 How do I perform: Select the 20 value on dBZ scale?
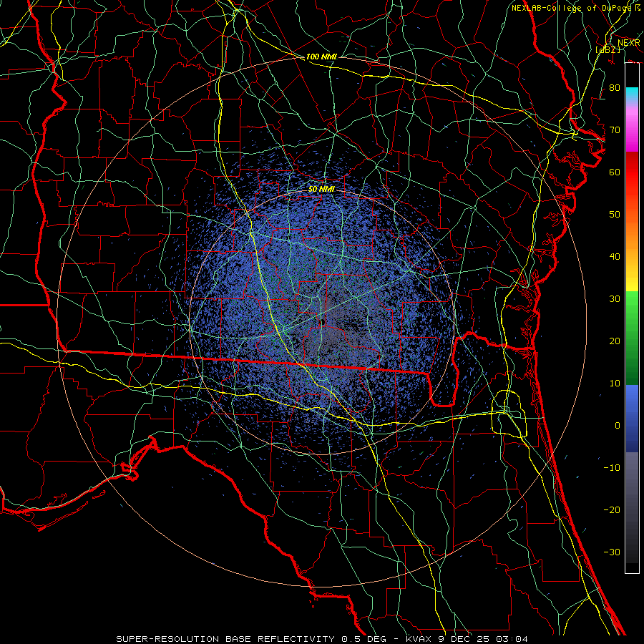[x=615, y=341]
